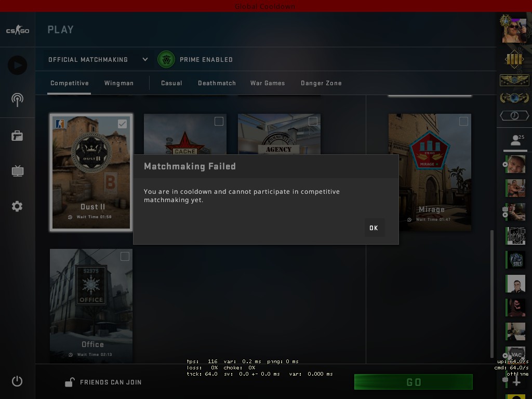View the gold chevron profile rank badge

514,59
